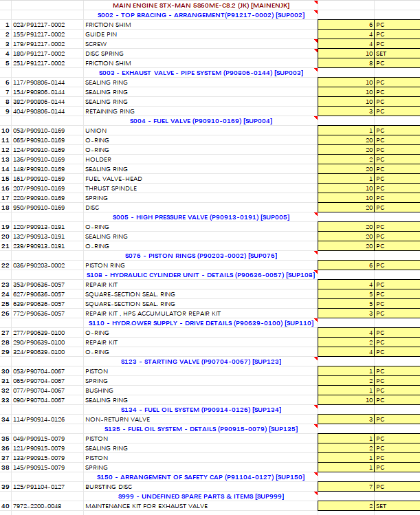Select S999 - UNDEFINED SPARE PARTS header

point(201,496)
